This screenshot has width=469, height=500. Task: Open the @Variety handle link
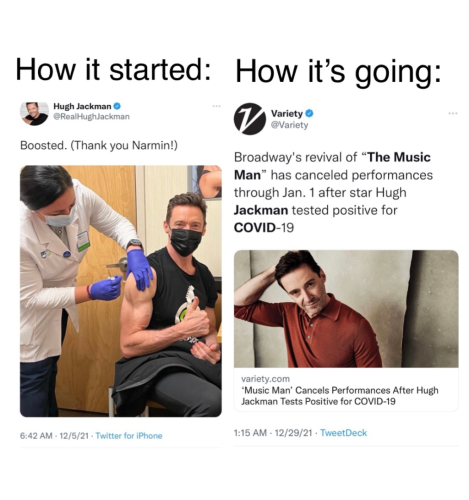289,125
